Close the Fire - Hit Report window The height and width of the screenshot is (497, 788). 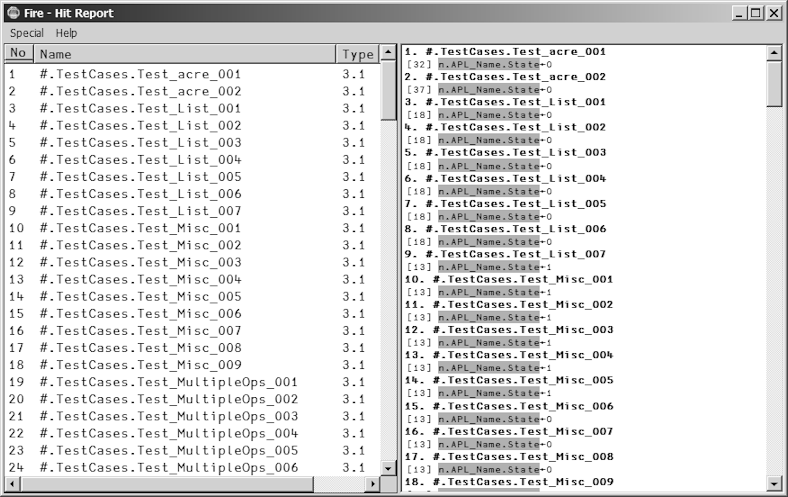tap(773, 13)
